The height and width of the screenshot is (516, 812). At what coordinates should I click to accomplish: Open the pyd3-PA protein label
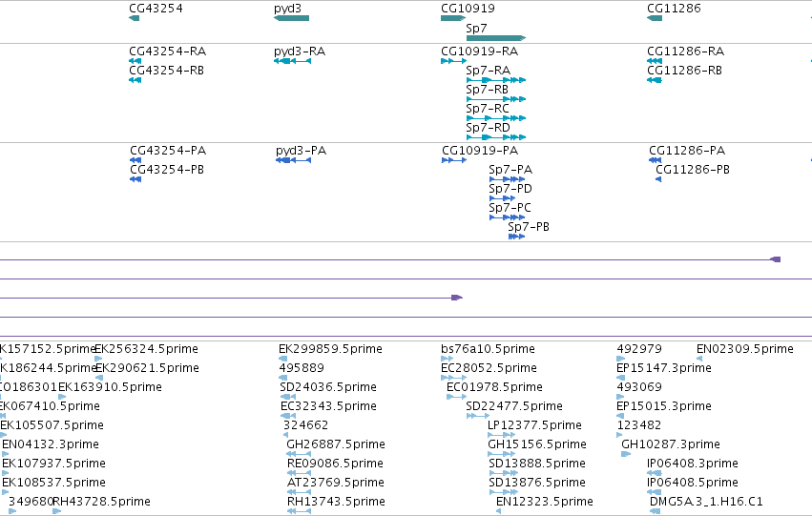coord(301,151)
